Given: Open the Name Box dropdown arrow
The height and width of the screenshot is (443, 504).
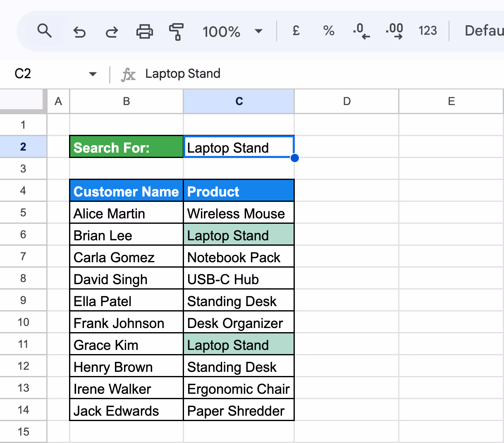Looking at the screenshot, I should coord(93,74).
